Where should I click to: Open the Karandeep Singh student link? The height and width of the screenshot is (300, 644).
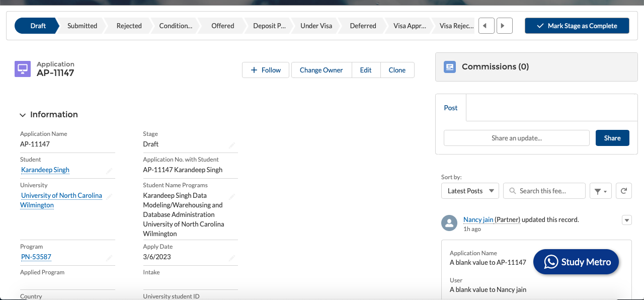(45, 170)
